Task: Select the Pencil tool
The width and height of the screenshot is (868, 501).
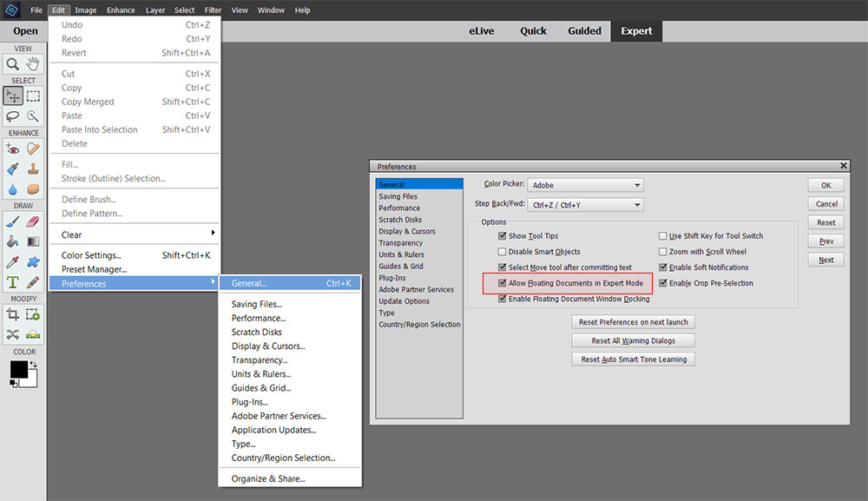Action: tap(33, 282)
